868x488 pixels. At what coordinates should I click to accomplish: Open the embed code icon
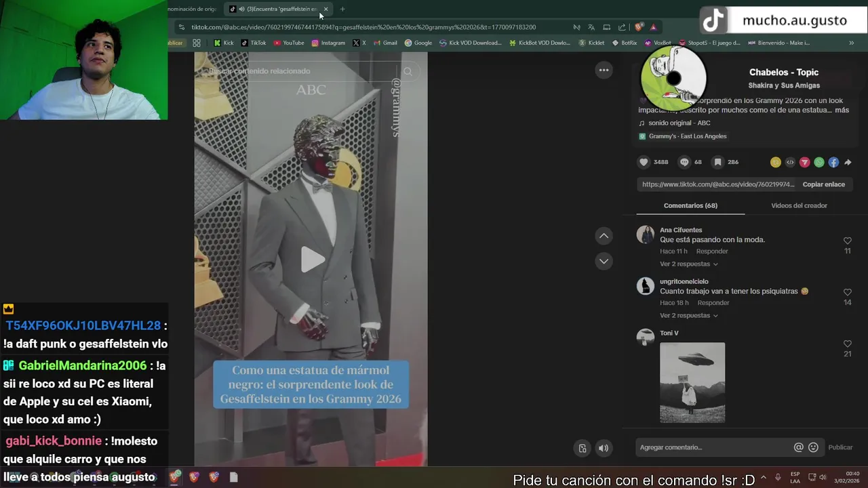click(x=790, y=162)
